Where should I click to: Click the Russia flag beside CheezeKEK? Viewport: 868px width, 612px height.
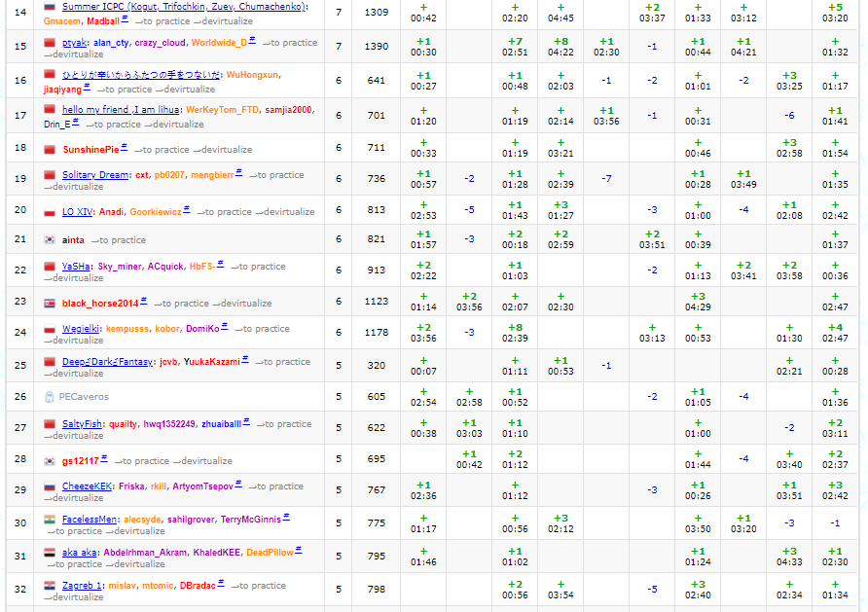coord(50,486)
